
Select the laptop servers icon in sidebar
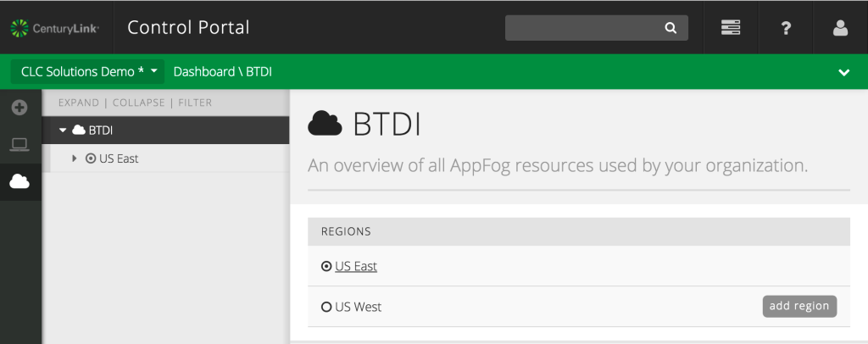pyautogui.click(x=19, y=144)
